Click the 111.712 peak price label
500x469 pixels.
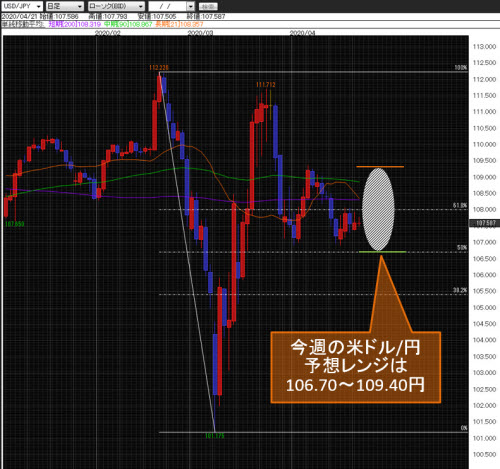[266, 85]
